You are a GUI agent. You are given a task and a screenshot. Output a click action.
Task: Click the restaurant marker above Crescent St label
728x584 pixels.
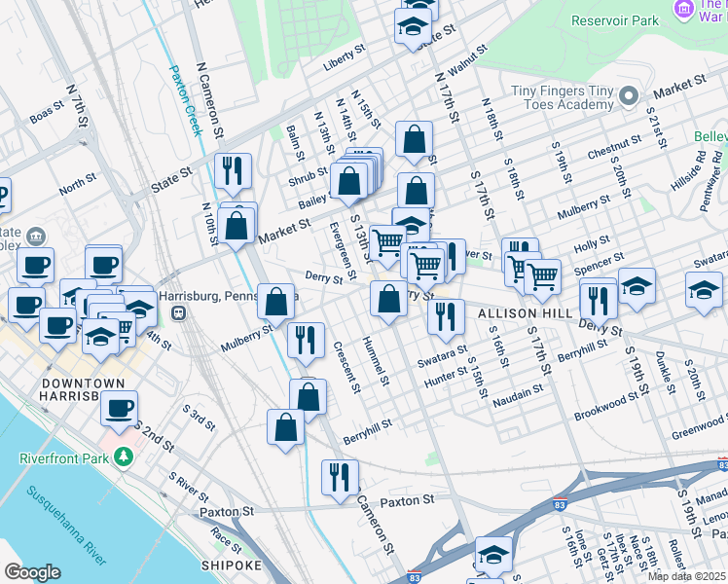tap(306, 343)
